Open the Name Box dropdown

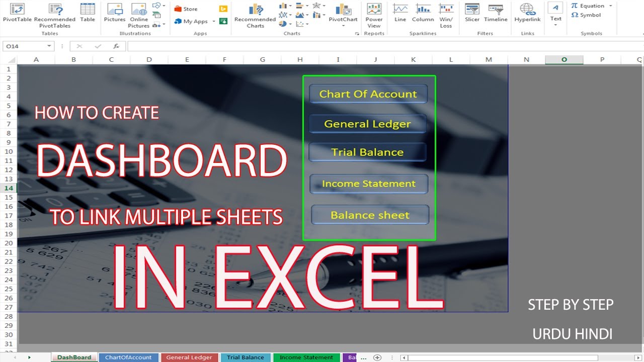[x=49, y=46]
